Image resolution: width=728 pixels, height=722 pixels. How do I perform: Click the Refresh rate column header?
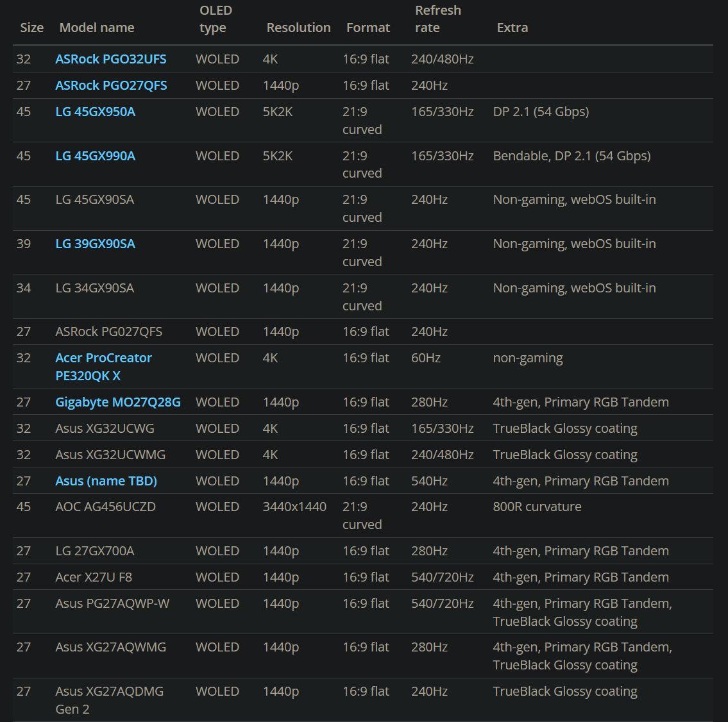coord(438,19)
